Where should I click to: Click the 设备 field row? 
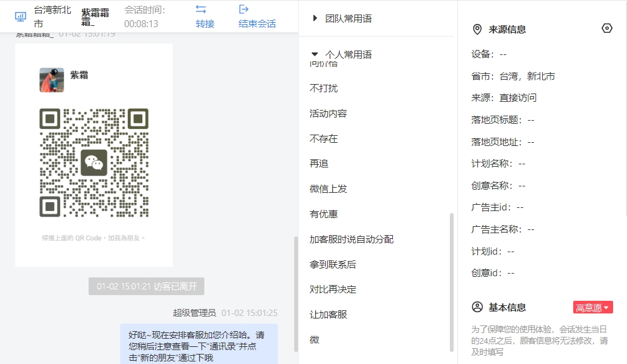pyautogui.click(x=488, y=54)
